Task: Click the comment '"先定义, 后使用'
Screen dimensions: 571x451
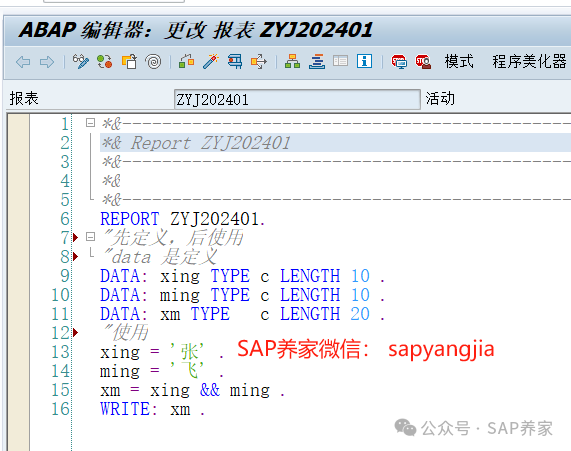Action: 173,238
